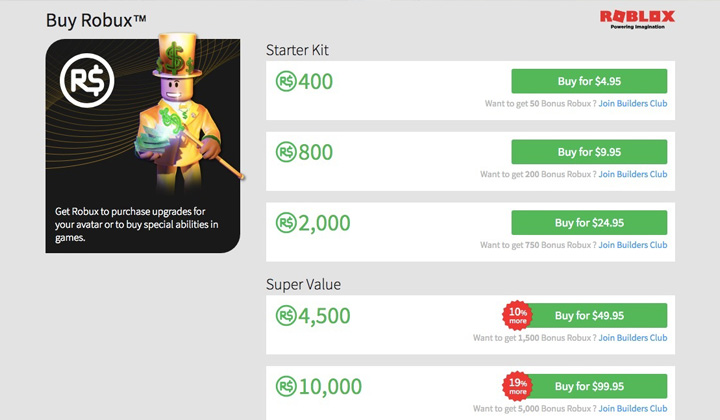Click the large white R$ circle emblem
Screen dimensions: 720x420
point(87,80)
